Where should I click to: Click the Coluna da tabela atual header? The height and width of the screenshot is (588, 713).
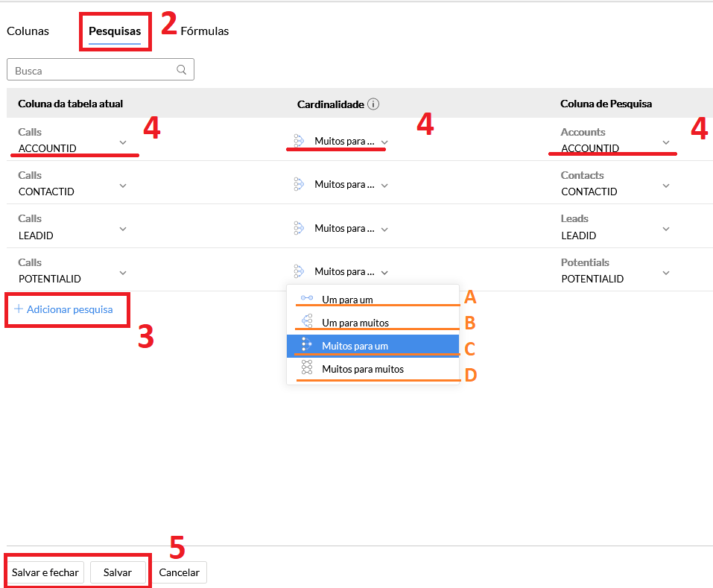pyautogui.click(x=71, y=104)
